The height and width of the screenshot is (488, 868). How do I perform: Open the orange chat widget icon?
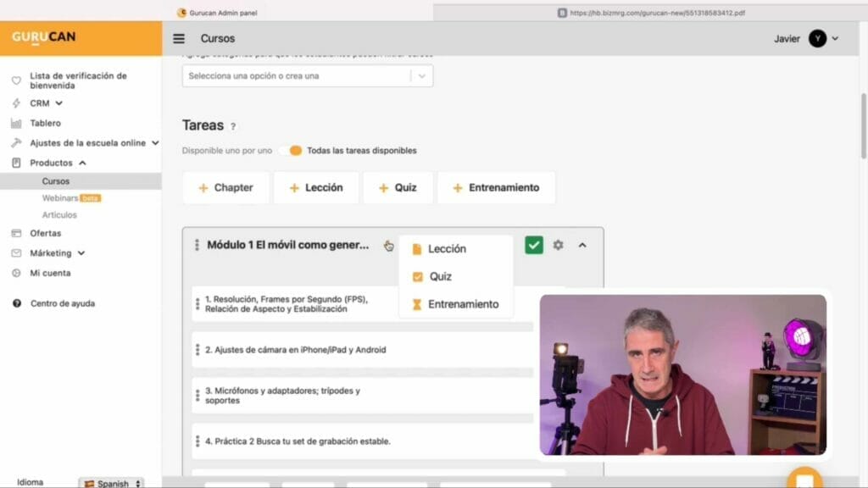[x=804, y=480]
